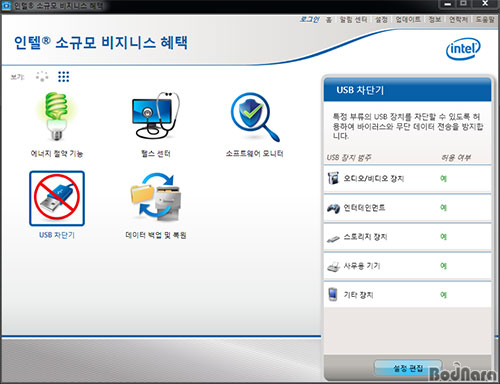Click the Intel logo
Viewport: 500px width, 384px height.
pyautogui.click(x=463, y=49)
